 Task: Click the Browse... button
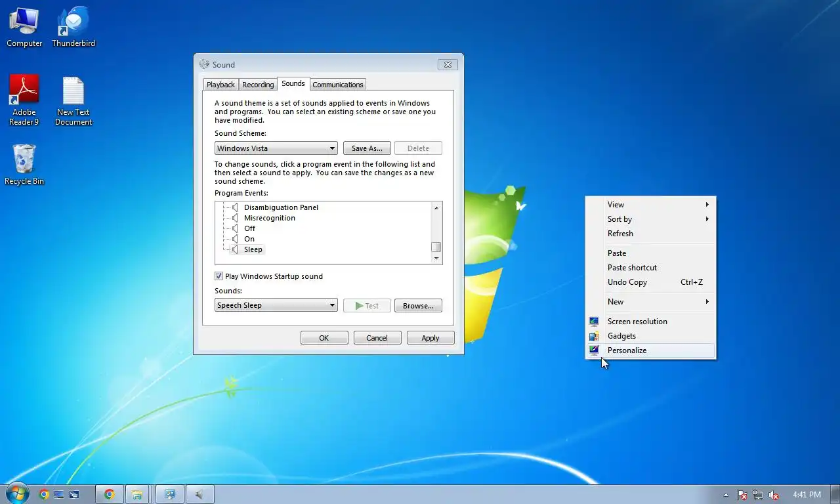418,306
